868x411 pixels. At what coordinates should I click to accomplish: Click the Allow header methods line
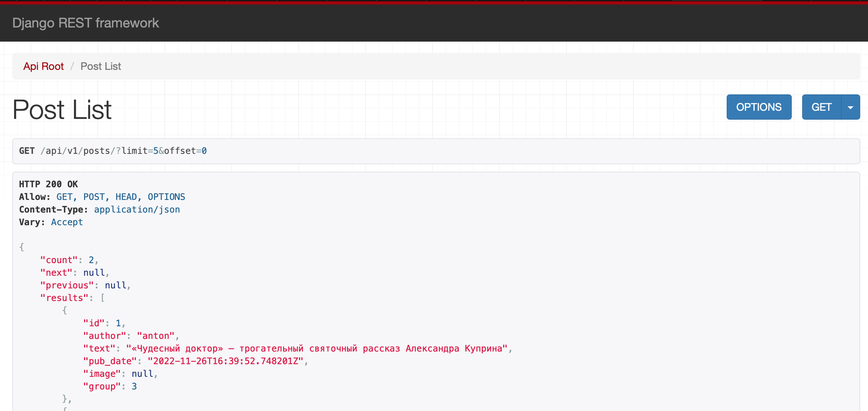102,197
